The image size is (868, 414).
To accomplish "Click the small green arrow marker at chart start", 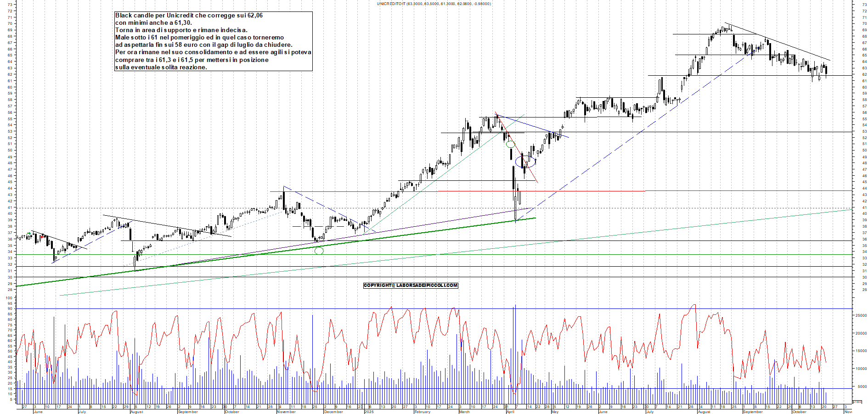I will pyautogui.click(x=29, y=234).
